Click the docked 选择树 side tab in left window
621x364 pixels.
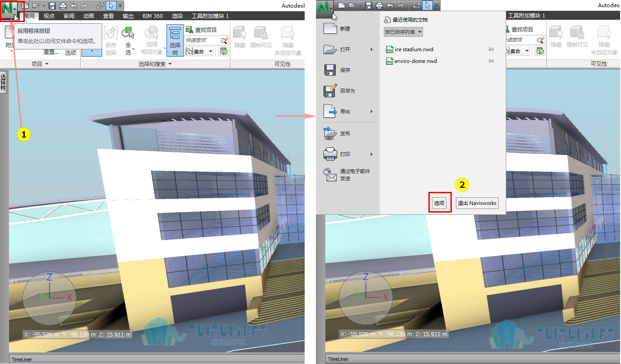(3, 83)
